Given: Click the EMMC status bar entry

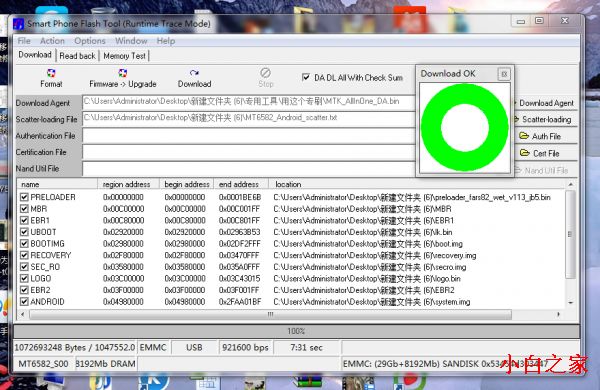Looking at the screenshot, I should coord(153,348).
